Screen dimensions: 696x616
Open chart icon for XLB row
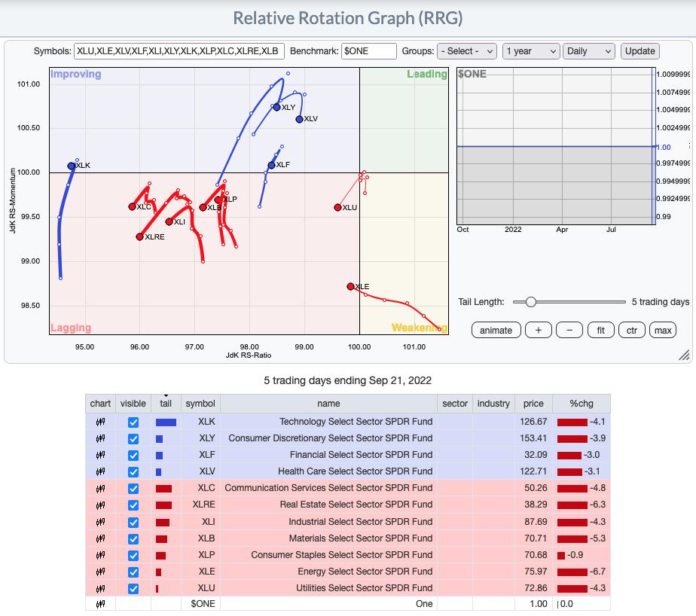click(101, 538)
